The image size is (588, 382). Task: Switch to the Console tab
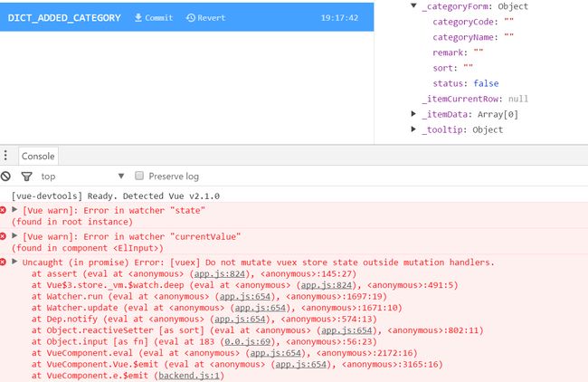38,156
